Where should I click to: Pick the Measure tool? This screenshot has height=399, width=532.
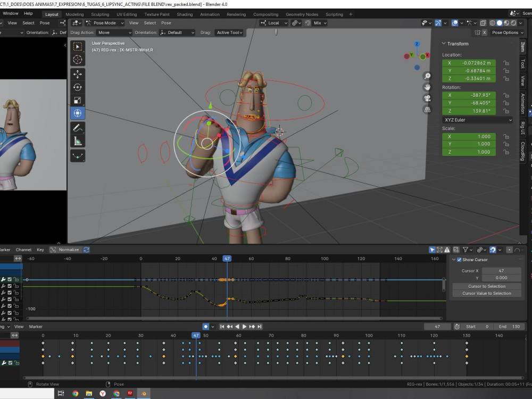click(78, 141)
